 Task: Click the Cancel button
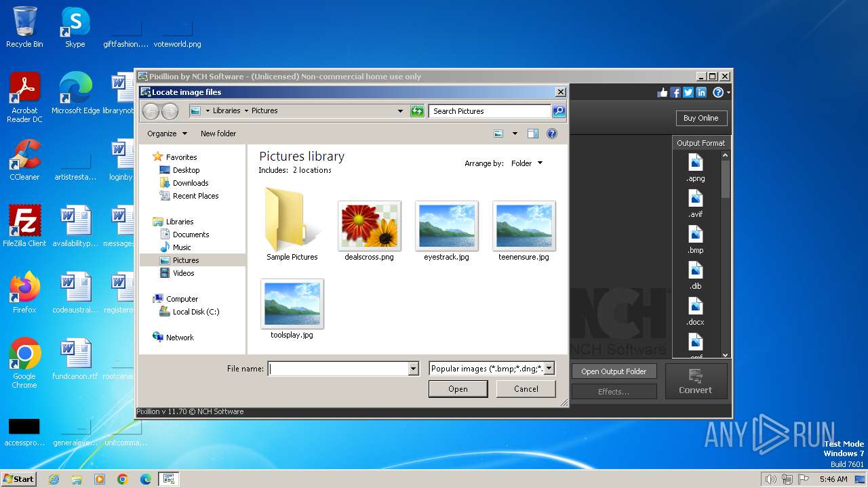(x=526, y=389)
